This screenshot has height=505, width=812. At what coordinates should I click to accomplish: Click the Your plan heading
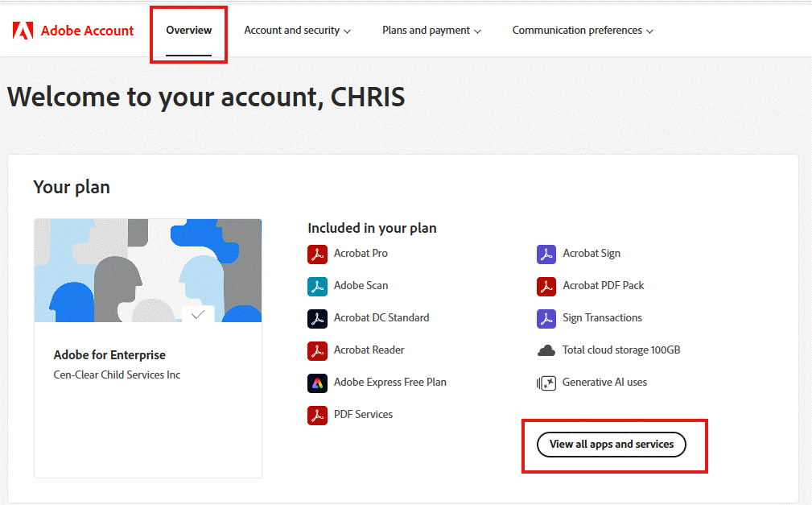pos(72,187)
